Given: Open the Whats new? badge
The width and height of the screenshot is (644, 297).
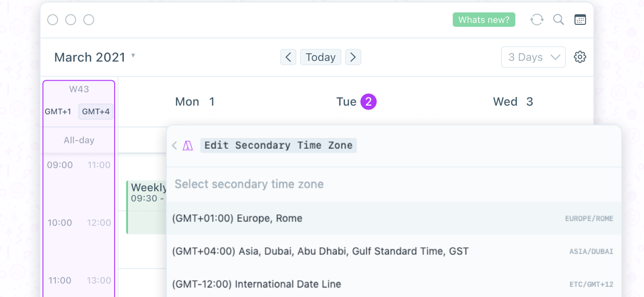Looking at the screenshot, I should (x=484, y=20).
